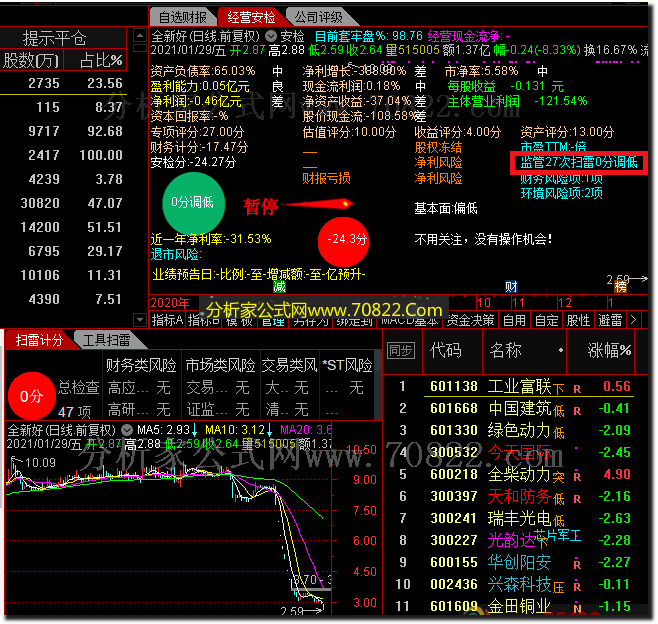Expand dropdown next to 全新好 in 安检 panel

pos(271,36)
